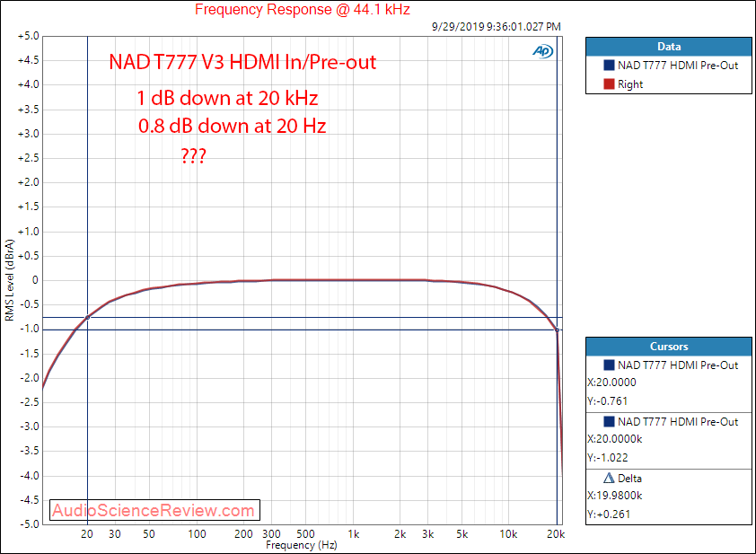This screenshot has height=554, width=756.
Task: Click the '0.8 dB down at 20 Hz' annotation
Action: [x=232, y=127]
